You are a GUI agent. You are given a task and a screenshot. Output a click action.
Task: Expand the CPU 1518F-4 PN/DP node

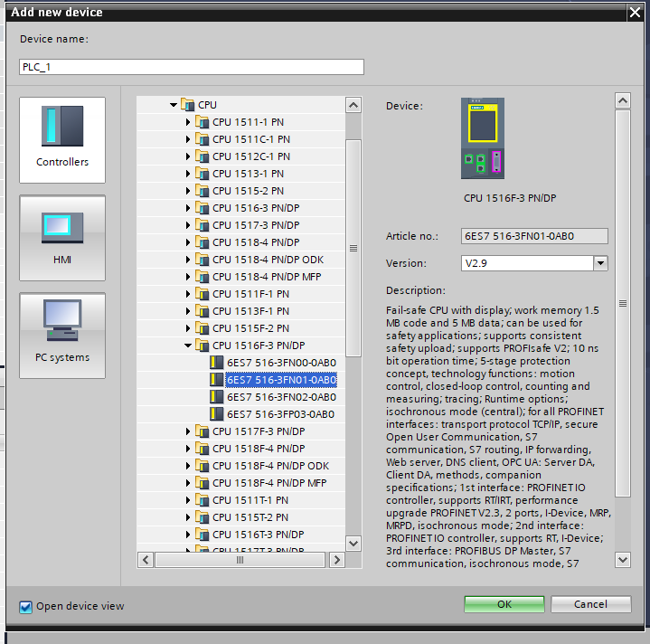188,449
